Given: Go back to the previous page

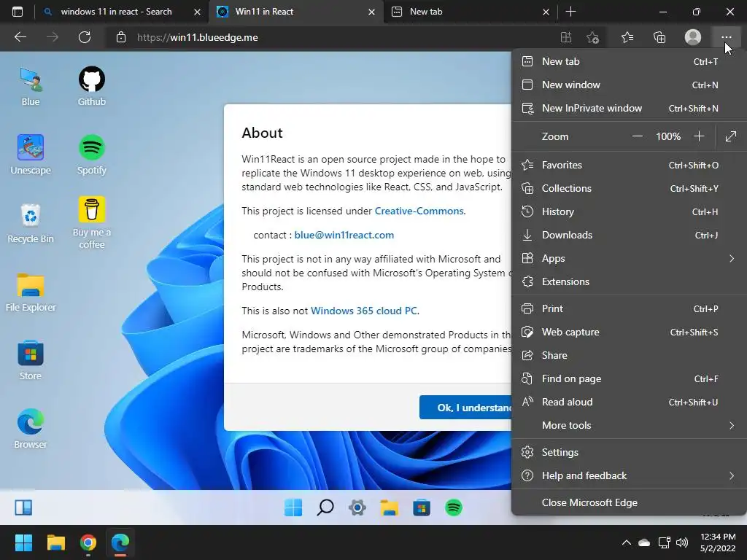Looking at the screenshot, I should pyautogui.click(x=20, y=37).
